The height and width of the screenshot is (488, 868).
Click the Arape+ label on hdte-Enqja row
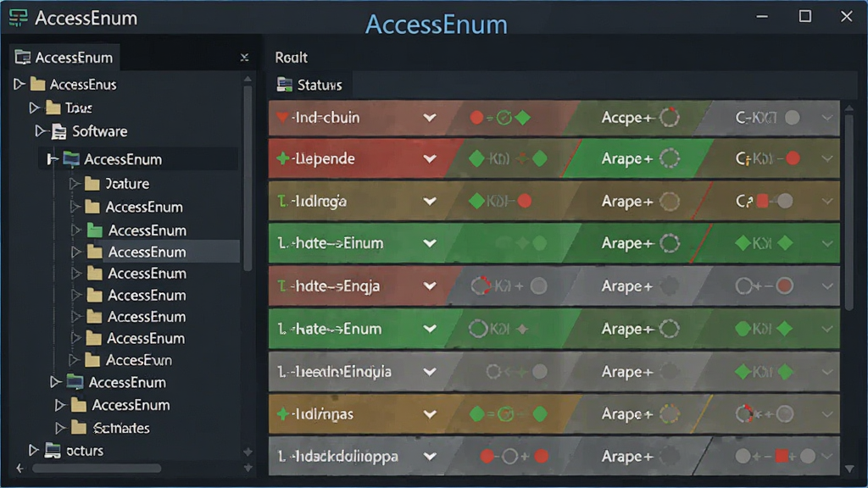pos(626,286)
